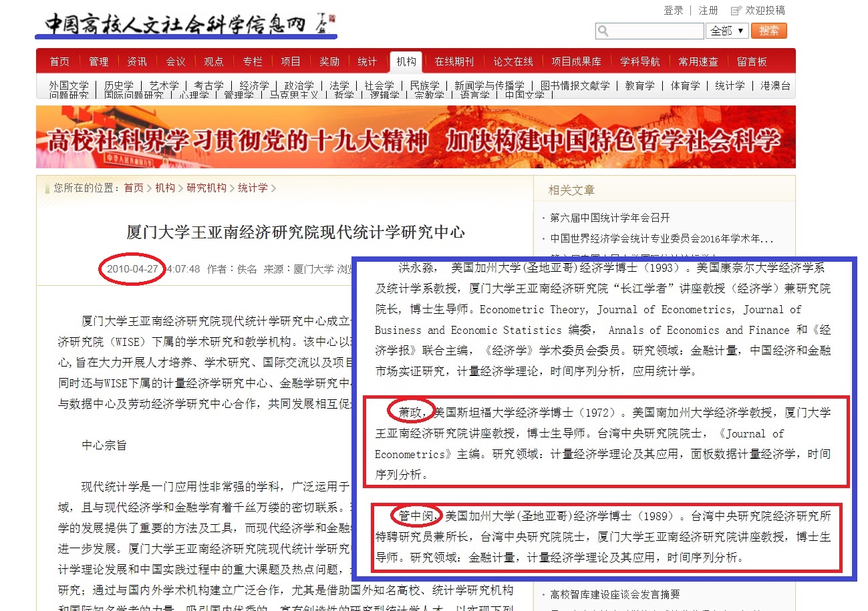Click 机构 in the breadcrumb trail
This screenshot has height=611, width=868.
point(165,188)
